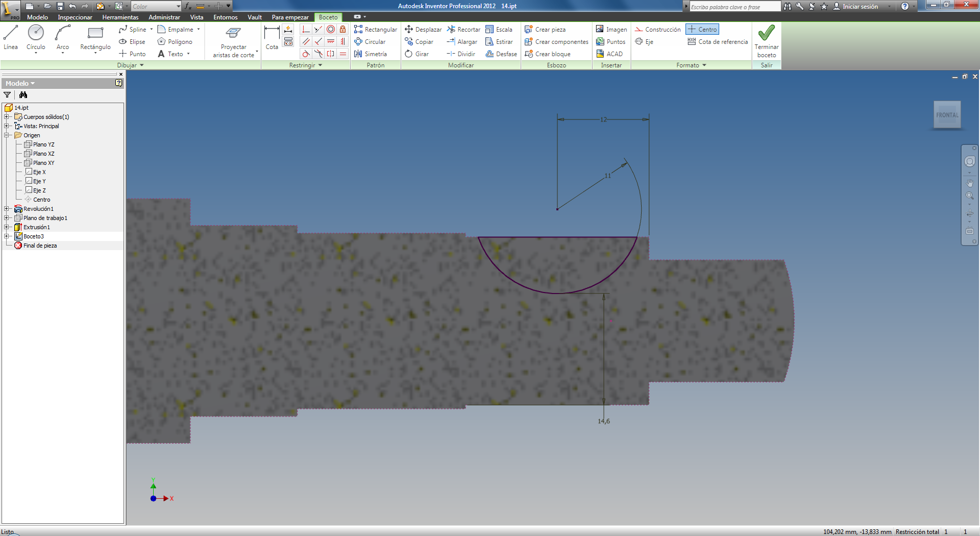The width and height of the screenshot is (980, 536).
Task: Expand the Cuerpos sólidos(1) node
Action: coord(7,117)
